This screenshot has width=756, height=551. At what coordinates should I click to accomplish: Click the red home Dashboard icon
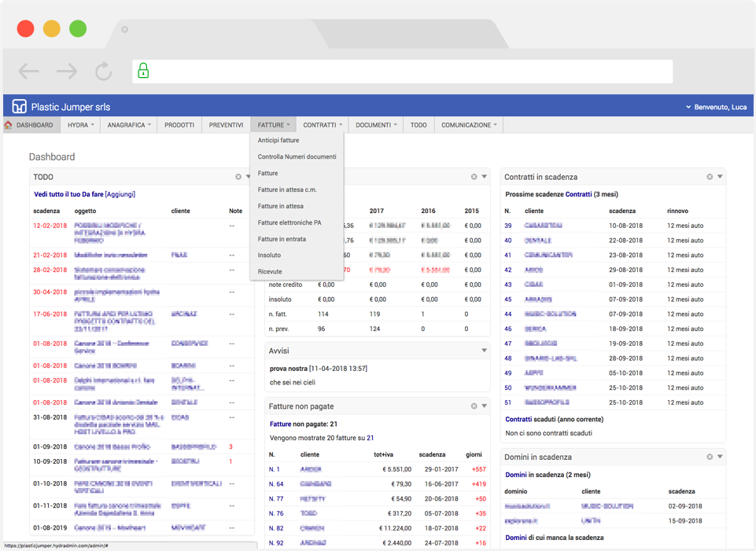8,124
